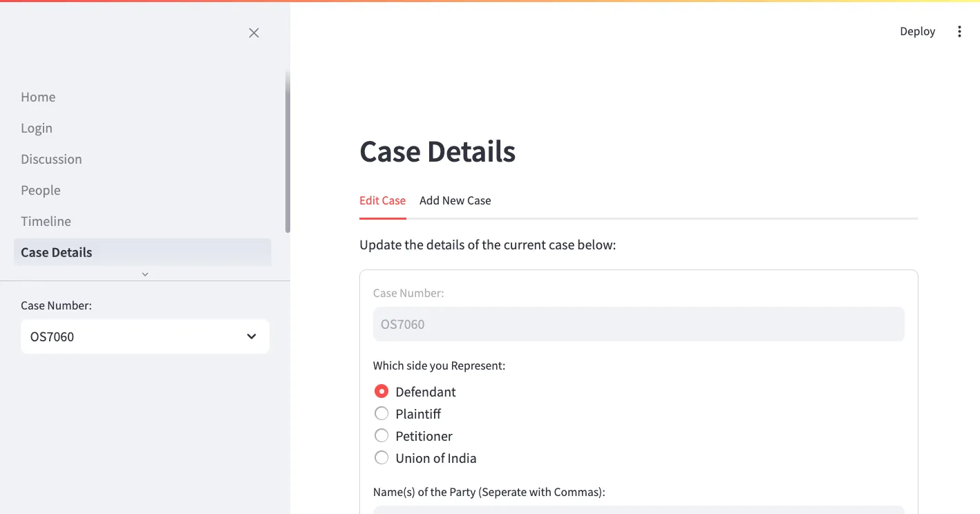The width and height of the screenshot is (980, 514).
Task: Close the sidebar with the X icon
Action: [x=254, y=32]
